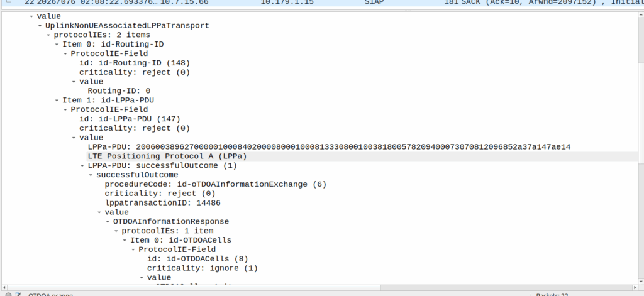644x296 pixels.
Task: Collapse Item 0: id-Routing-ID tree node
Action: click(x=58, y=44)
